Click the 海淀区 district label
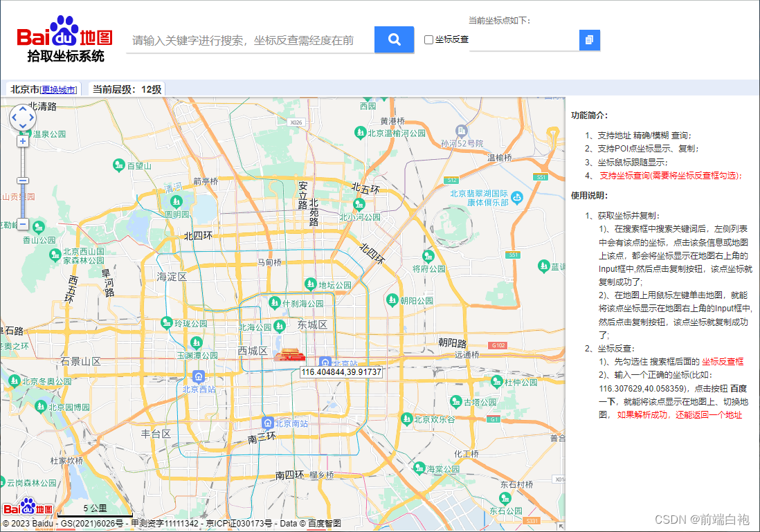Viewport: 760px width, 532px height. click(172, 277)
